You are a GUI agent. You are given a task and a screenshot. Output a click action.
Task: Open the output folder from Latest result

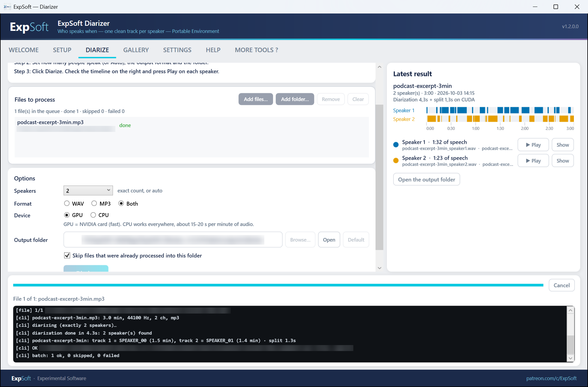pyautogui.click(x=426, y=179)
